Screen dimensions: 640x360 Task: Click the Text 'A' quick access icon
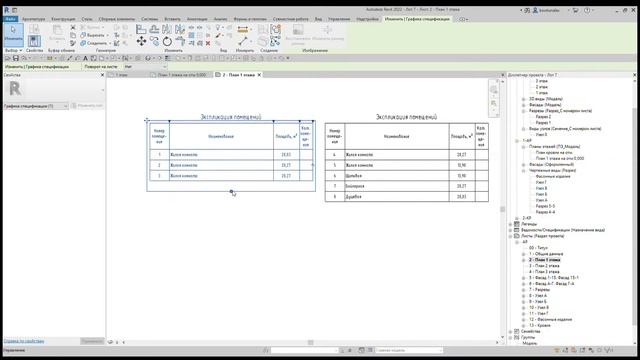[x=85, y=58]
